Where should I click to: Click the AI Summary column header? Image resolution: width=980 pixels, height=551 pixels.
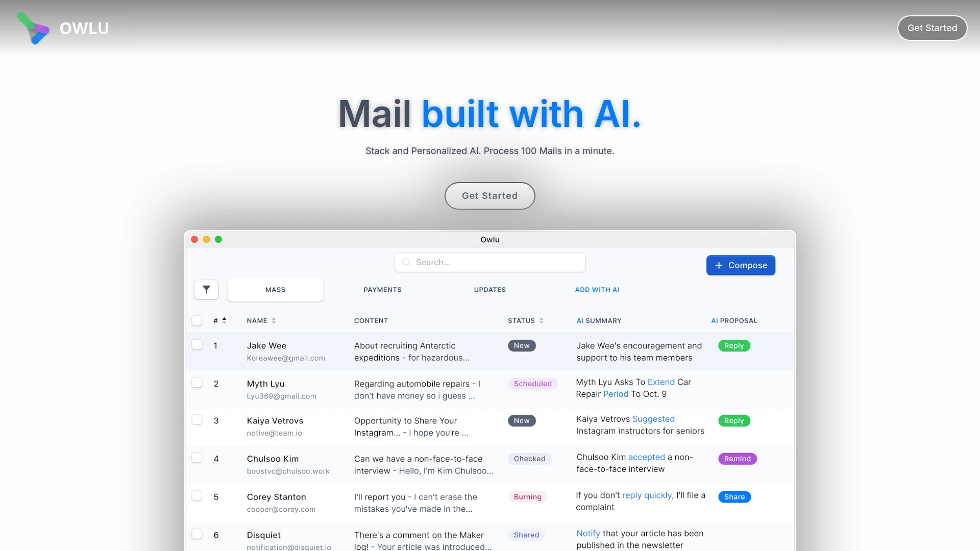(599, 320)
